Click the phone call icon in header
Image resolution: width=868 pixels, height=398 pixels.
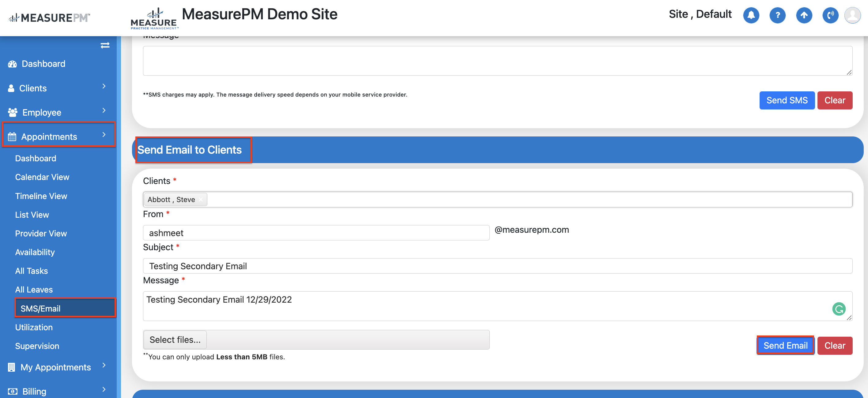[x=830, y=15]
